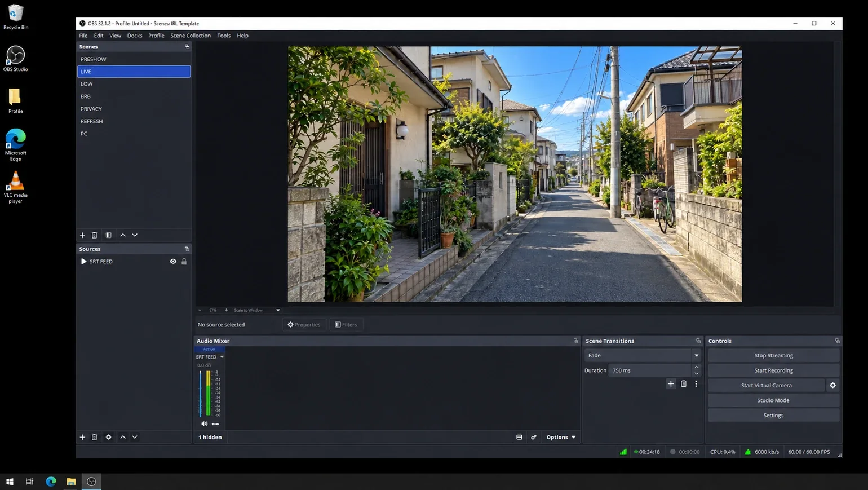868x490 pixels.
Task: Adjust the SRT FEED volume slider
Action: point(200,394)
